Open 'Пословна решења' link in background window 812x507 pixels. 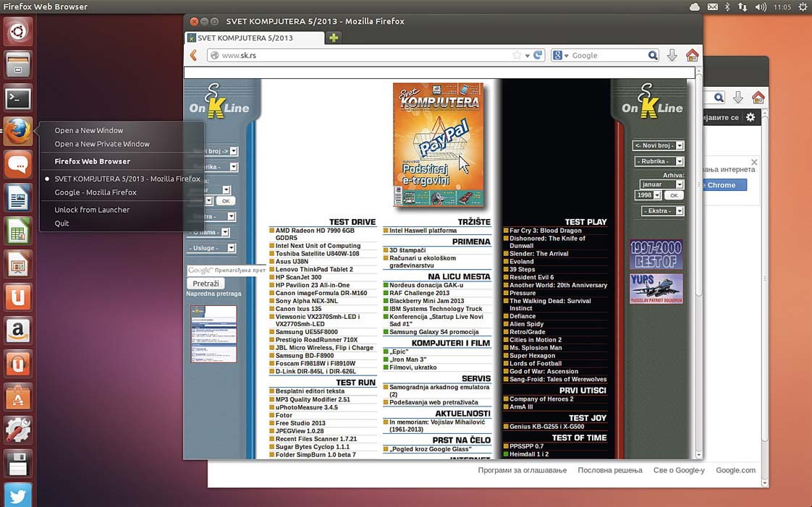tap(609, 470)
